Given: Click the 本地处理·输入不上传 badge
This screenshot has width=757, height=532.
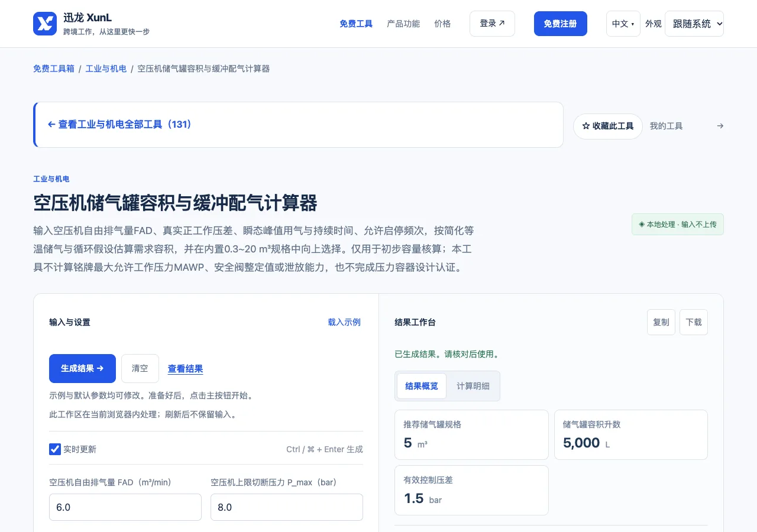Looking at the screenshot, I should 678,225.
